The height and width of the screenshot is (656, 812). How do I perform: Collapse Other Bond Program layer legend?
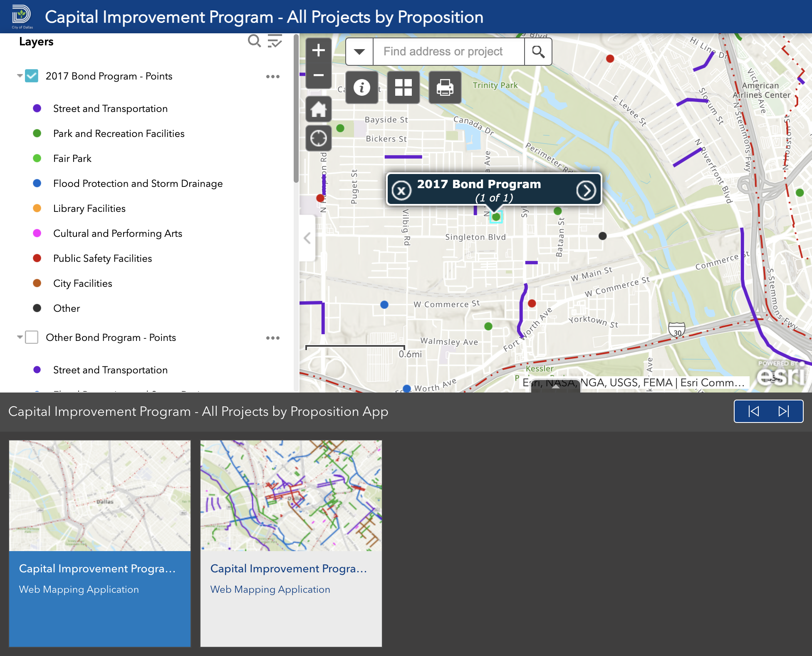click(20, 337)
